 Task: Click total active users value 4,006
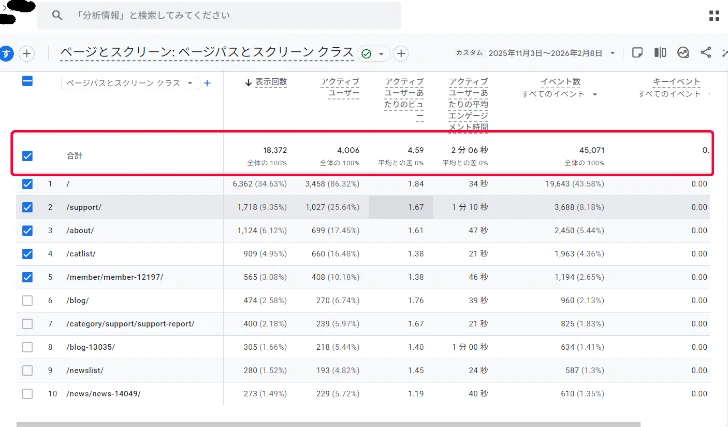(348, 150)
